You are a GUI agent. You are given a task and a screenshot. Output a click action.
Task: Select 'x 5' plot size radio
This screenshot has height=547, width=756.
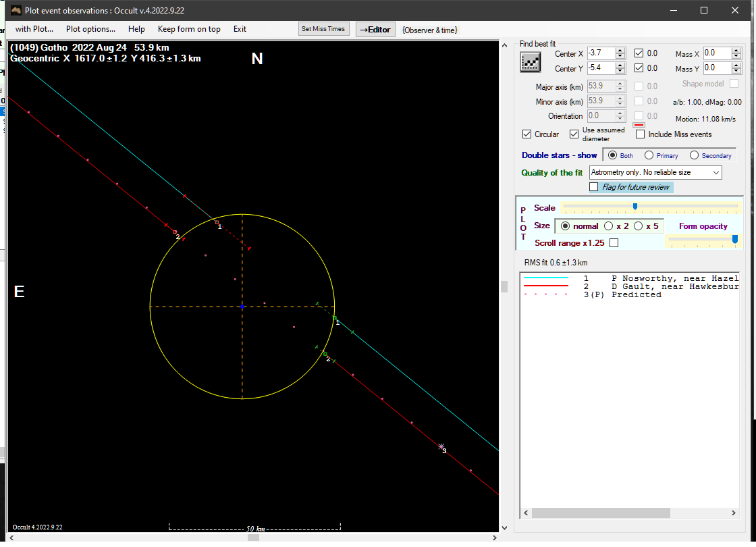pyautogui.click(x=639, y=226)
